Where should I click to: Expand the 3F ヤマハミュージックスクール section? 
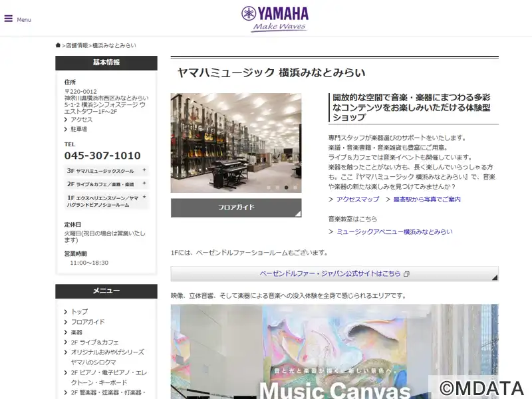pyautogui.click(x=106, y=171)
